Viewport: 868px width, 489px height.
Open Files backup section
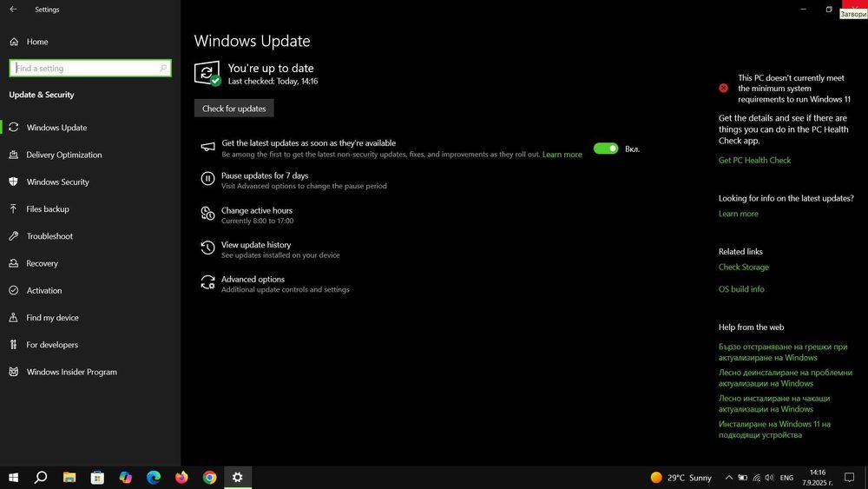tap(90, 208)
